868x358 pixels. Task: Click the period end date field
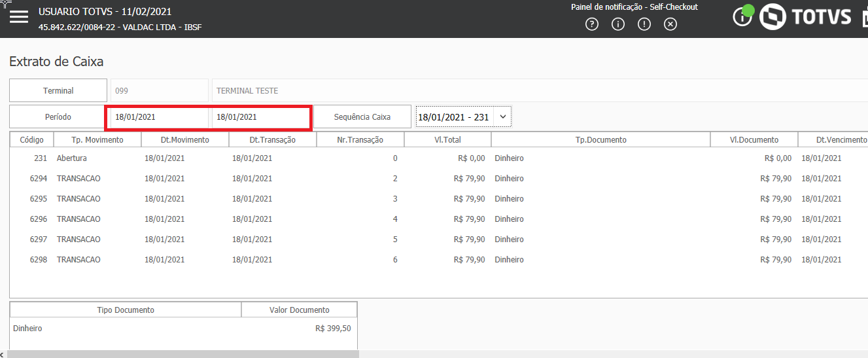tap(260, 116)
